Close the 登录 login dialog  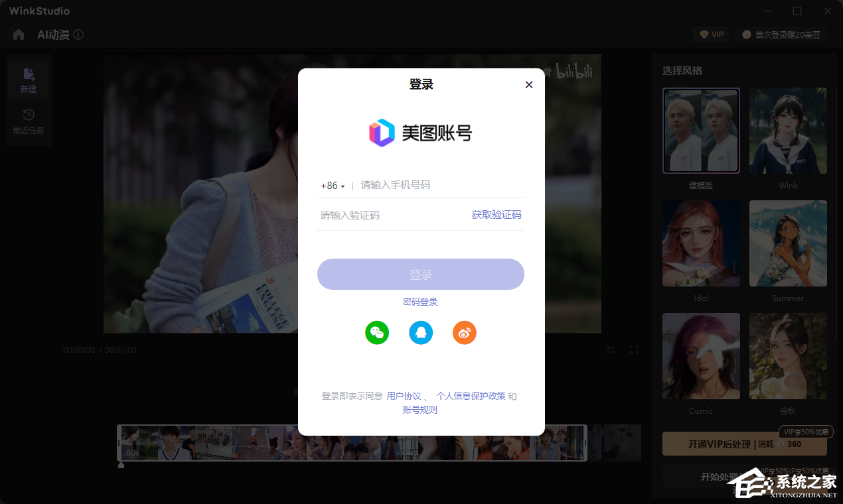point(529,85)
